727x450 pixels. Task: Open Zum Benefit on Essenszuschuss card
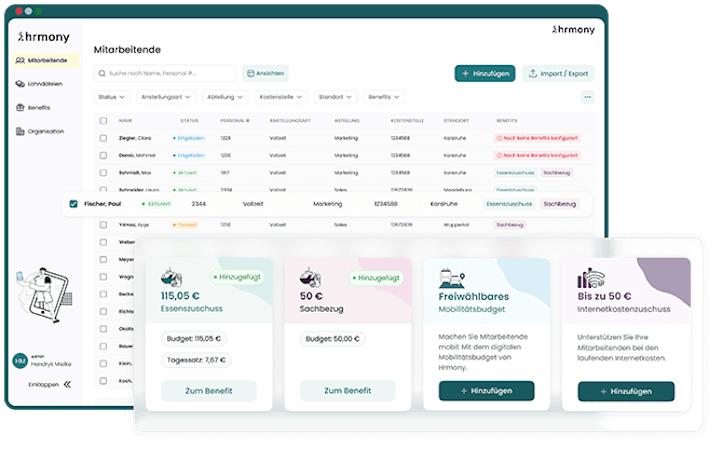coord(209,391)
